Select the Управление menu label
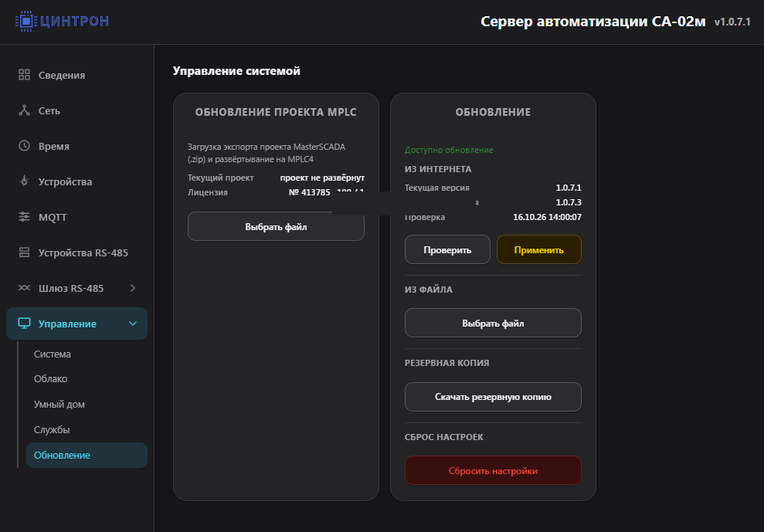764x532 pixels. 67,324
